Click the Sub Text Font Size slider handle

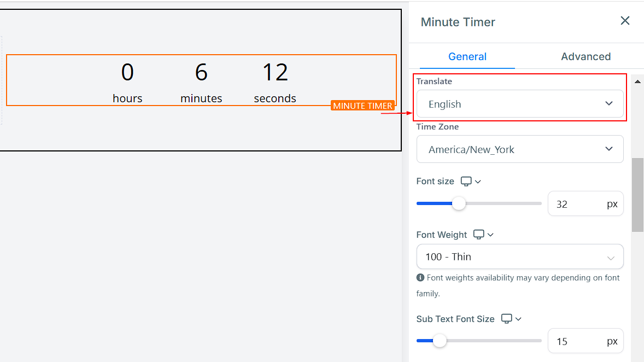click(x=440, y=341)
